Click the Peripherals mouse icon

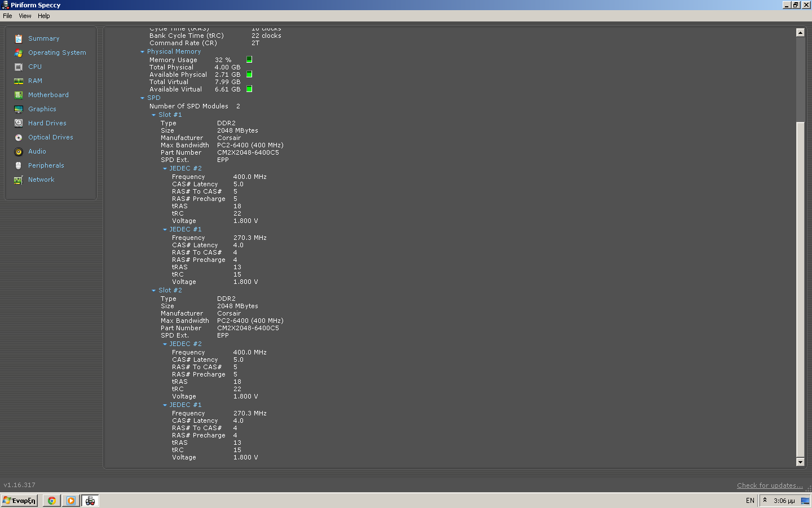(x=19, y=165)
